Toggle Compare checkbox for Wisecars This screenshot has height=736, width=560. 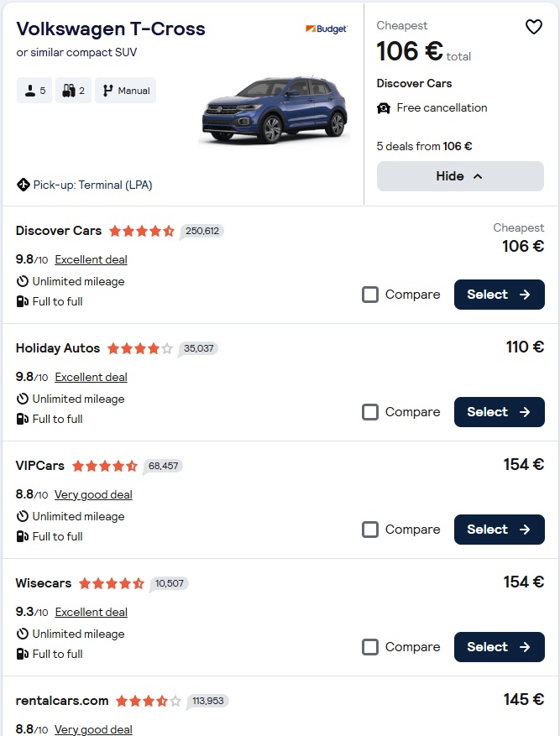click(x=370, y=647)
